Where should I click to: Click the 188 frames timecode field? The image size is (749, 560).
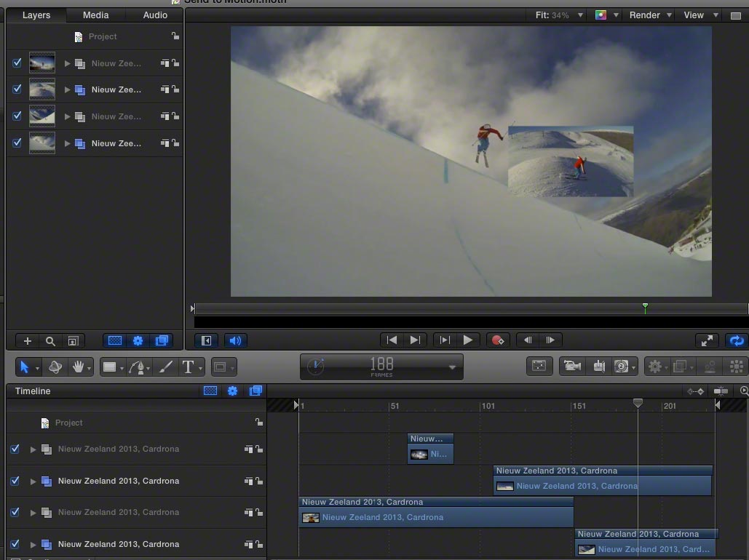(x=381, y=367)
